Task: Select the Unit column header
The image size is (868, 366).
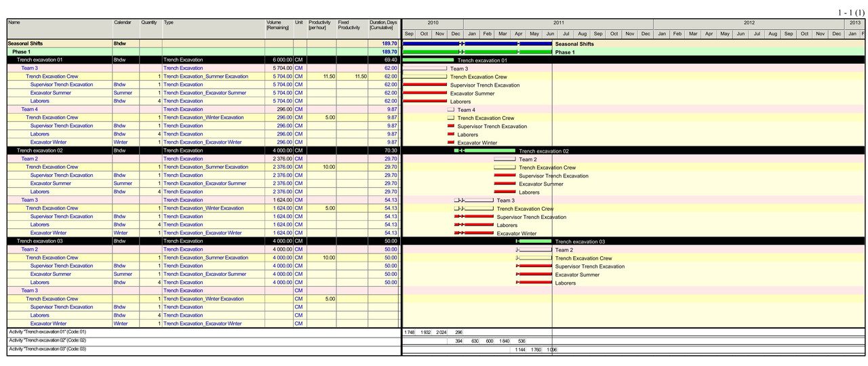Action: [300, 29]
